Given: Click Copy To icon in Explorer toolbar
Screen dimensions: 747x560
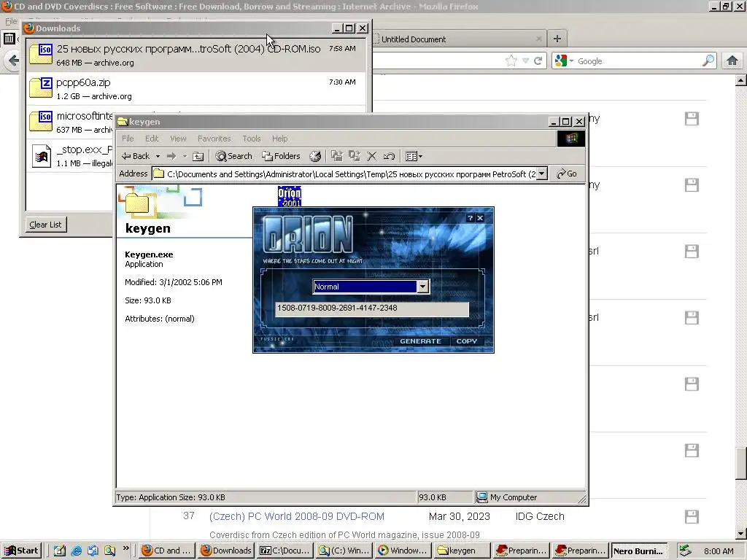Looking at the screenshot, I should [354, 156].
